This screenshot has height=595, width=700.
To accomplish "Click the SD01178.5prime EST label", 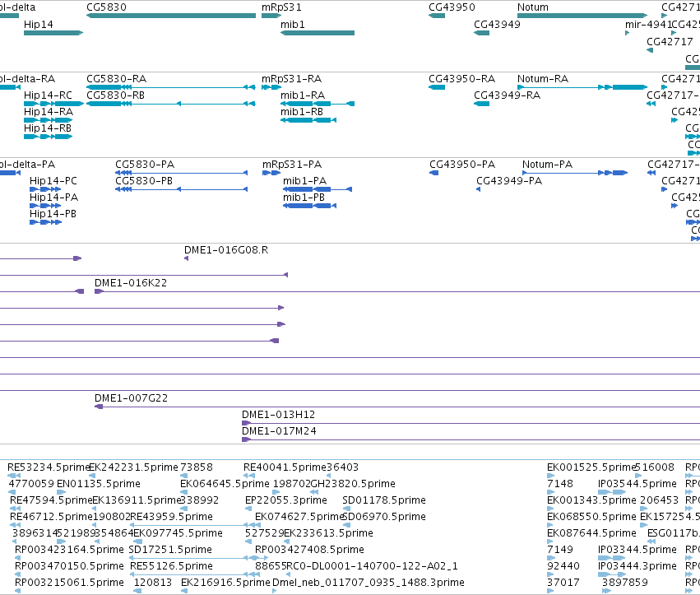I will [x=384, y=500].
